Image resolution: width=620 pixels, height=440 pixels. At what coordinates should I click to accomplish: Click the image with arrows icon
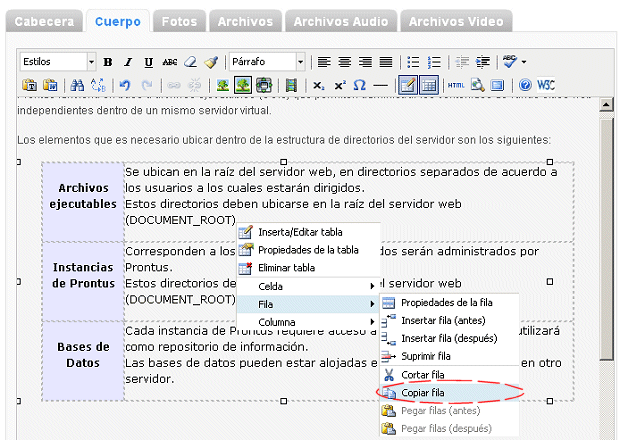point(264,85)
